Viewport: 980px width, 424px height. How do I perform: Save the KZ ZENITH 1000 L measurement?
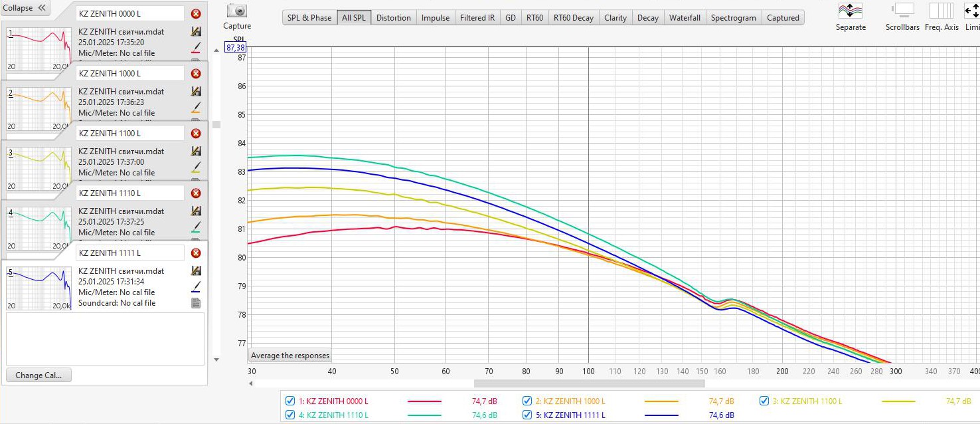(x=196, y=91)
